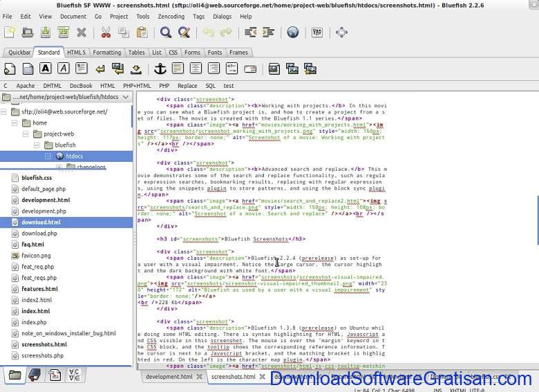Open the File menu

click(x=7, y=17)
